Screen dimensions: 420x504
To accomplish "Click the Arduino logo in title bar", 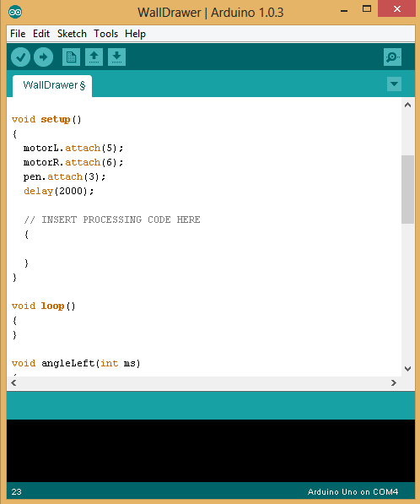I will pyautogui.click(x=15, y=12).
